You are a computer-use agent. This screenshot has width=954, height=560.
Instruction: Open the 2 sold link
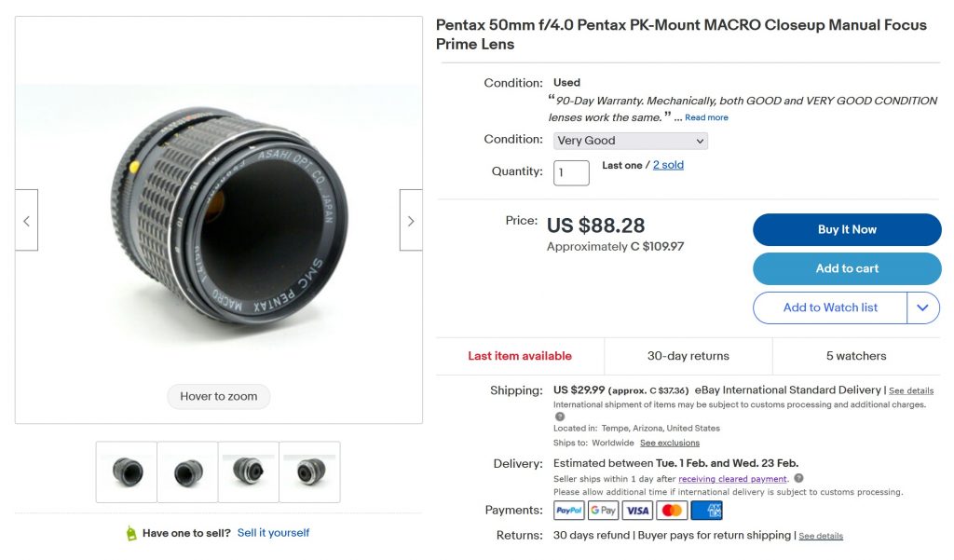tap(668, 165)
